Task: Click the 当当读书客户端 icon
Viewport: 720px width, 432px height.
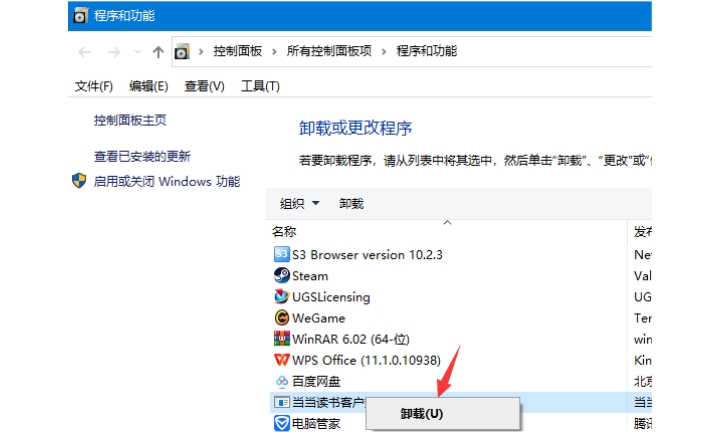Action: 281,402
